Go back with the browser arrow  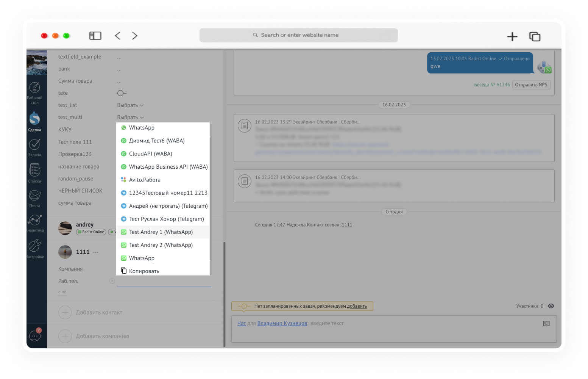[x=118, y=36]
